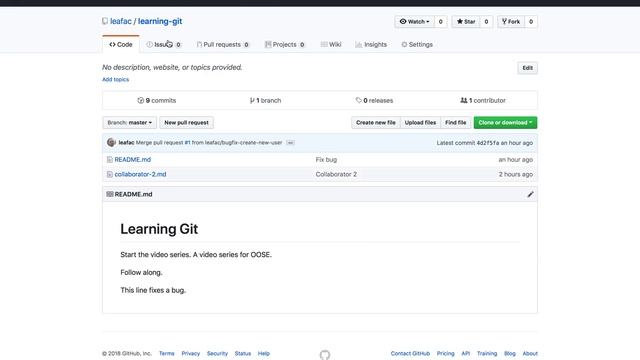The width and height of the screenshot is (640, 360).
Task: Click the star count next to Star
Action: tap(486, 22)
